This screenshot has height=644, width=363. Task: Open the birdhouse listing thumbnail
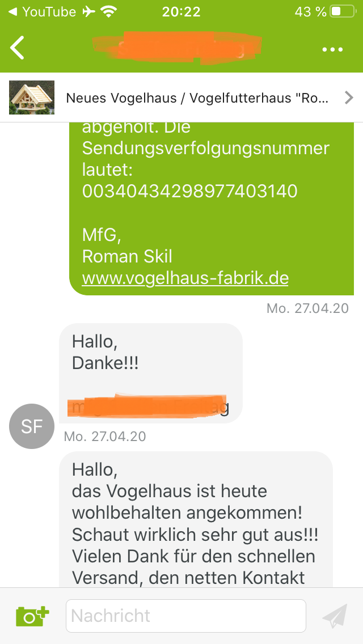[x=32, y=98]
